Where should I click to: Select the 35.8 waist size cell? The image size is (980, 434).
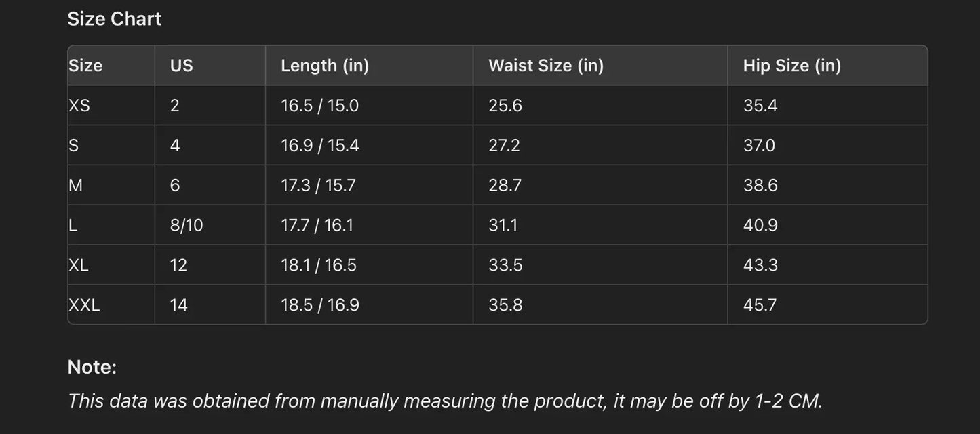(505, 305)
